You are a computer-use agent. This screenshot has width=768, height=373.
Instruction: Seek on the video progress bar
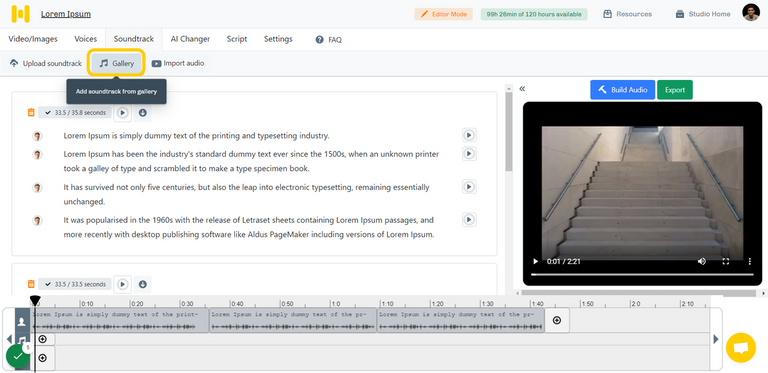[642, 275]
